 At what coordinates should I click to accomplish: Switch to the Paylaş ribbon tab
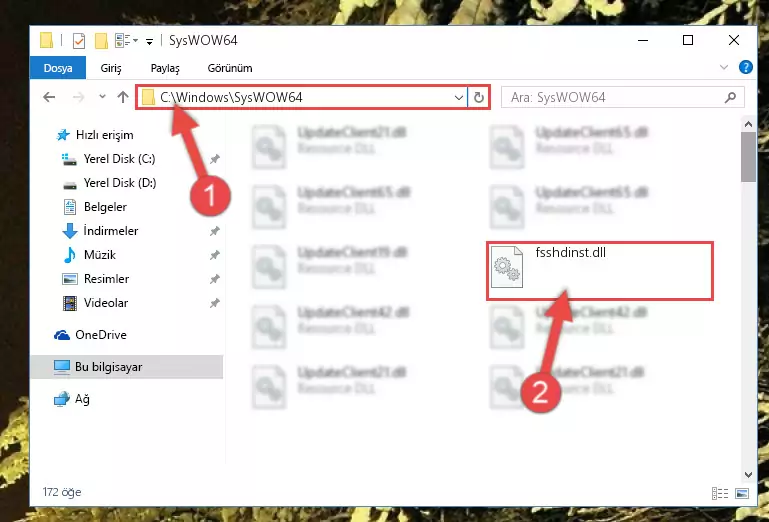tap(165, 68)
